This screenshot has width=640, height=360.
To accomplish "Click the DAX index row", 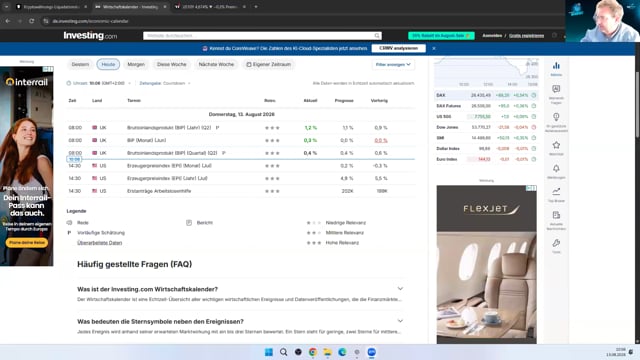I will tap(486, 95).
